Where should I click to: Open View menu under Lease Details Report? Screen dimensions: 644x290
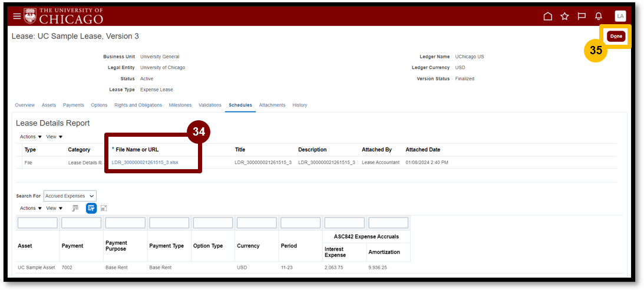[54, 137]
